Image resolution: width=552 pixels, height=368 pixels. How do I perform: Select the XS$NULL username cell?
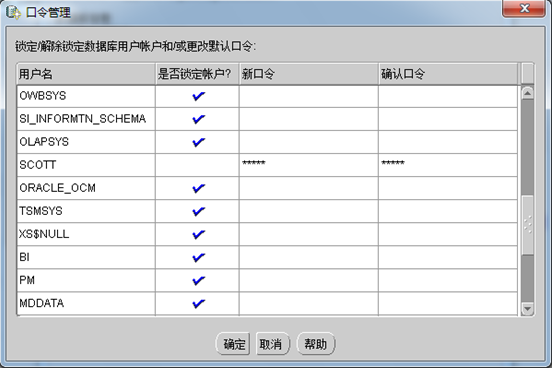[86, 234]
